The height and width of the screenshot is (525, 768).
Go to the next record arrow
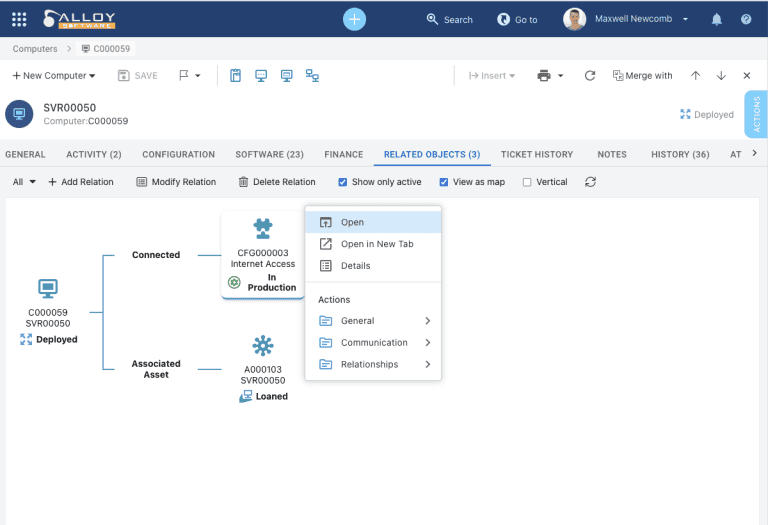[721, 75]
